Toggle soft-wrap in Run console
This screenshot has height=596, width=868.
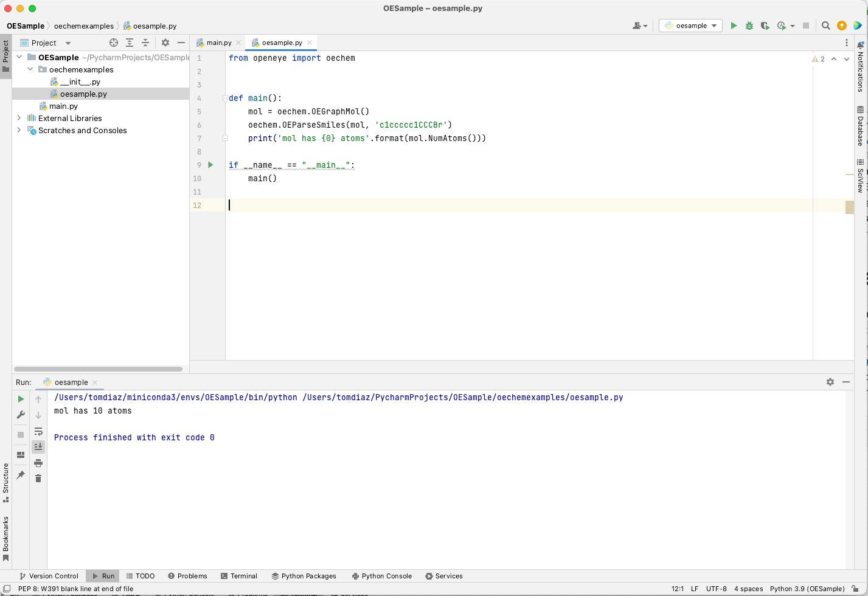coord(38,431)
